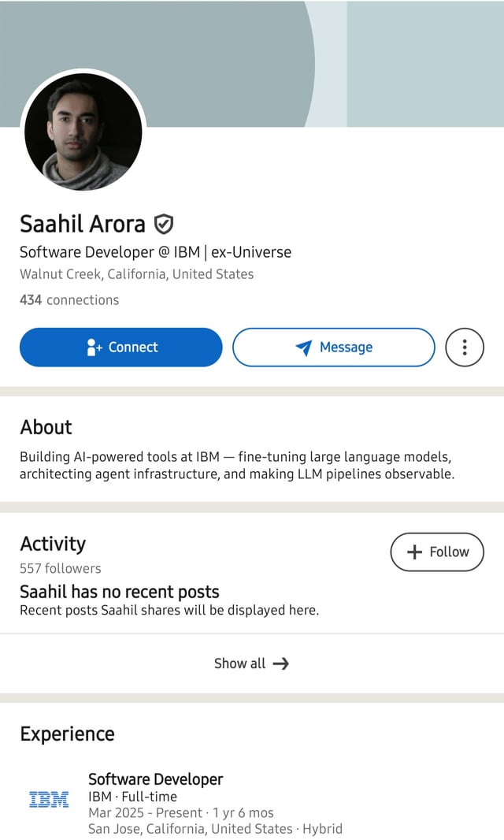This screenshot has height=840, width=504.
Task: Click the Connect button
Action: (x=121, y=348)
